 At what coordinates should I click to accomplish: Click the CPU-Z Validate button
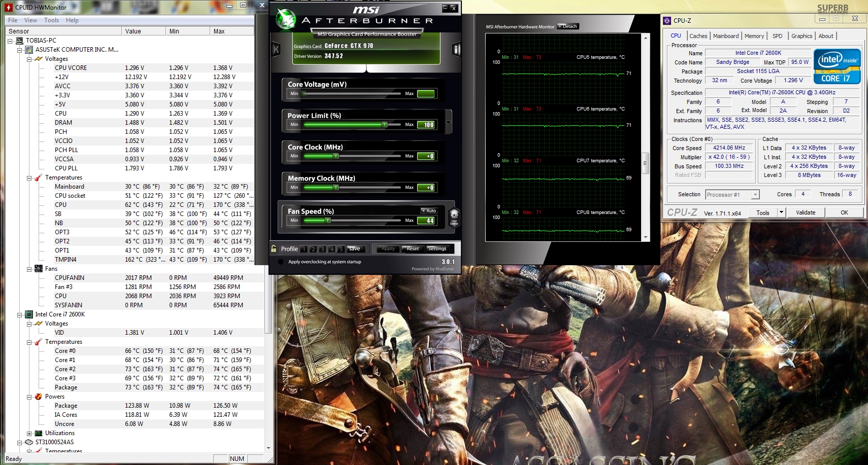pyautogui.click(x=806, y=212)
